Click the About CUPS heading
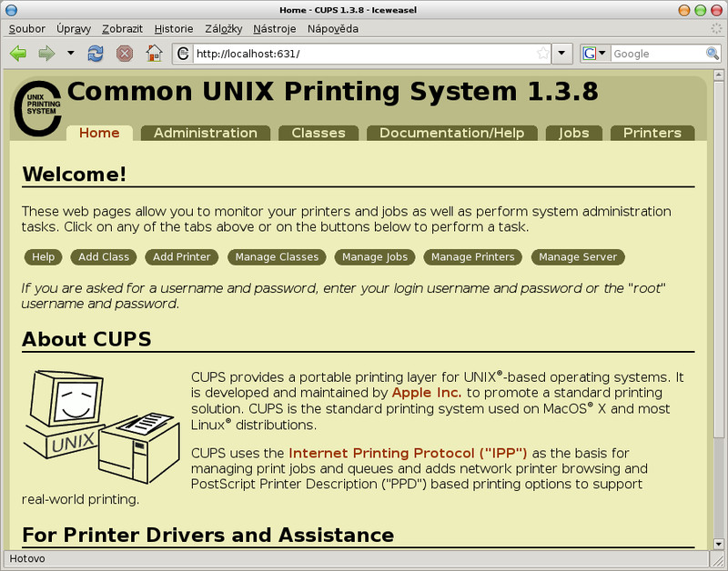Viewport: 728px width, 571px height. pyautogui.click(x=86, y=339)
